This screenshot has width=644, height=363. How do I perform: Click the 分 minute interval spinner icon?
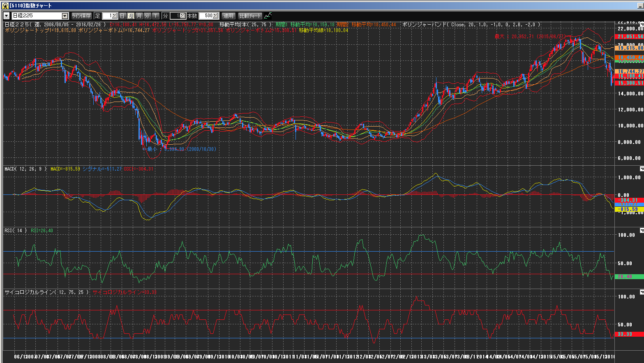(x=182, y=16)
